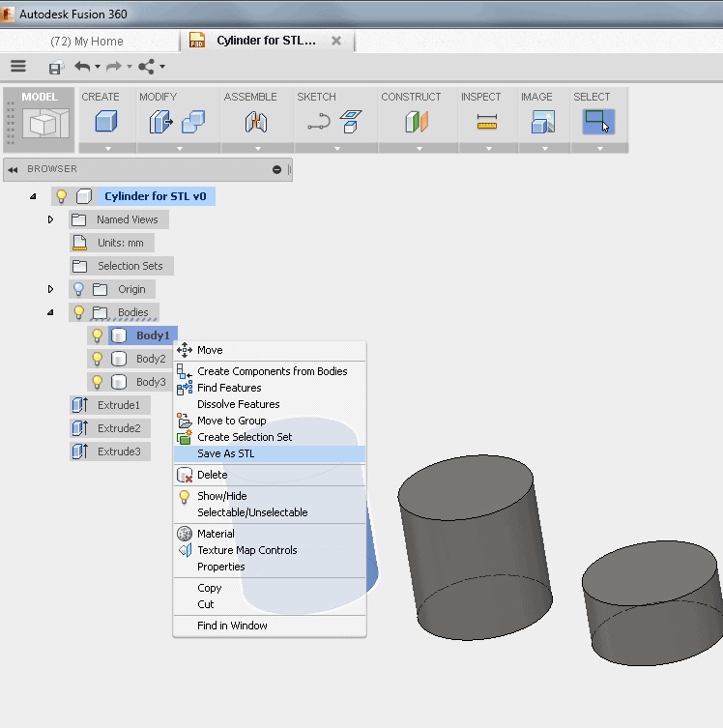The height and width of the screenshot is (728, 723).
Task: Collapse the Bodies folder
Action: [x=50, y=312]
